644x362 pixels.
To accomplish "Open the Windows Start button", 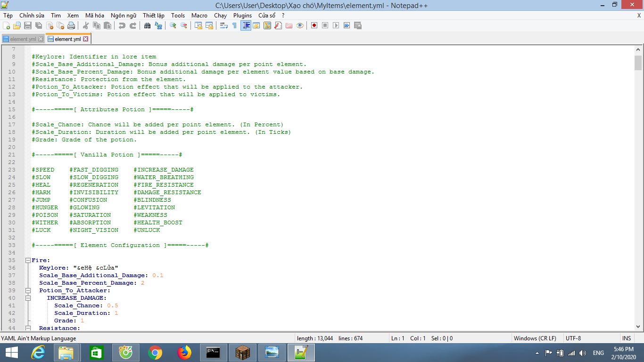I will click(11, 353).
